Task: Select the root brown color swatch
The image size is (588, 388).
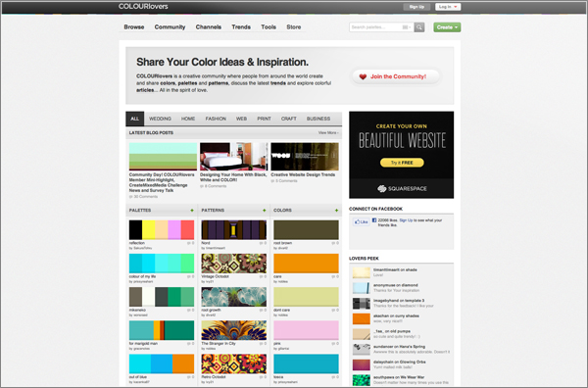Action: click(306, 230)
